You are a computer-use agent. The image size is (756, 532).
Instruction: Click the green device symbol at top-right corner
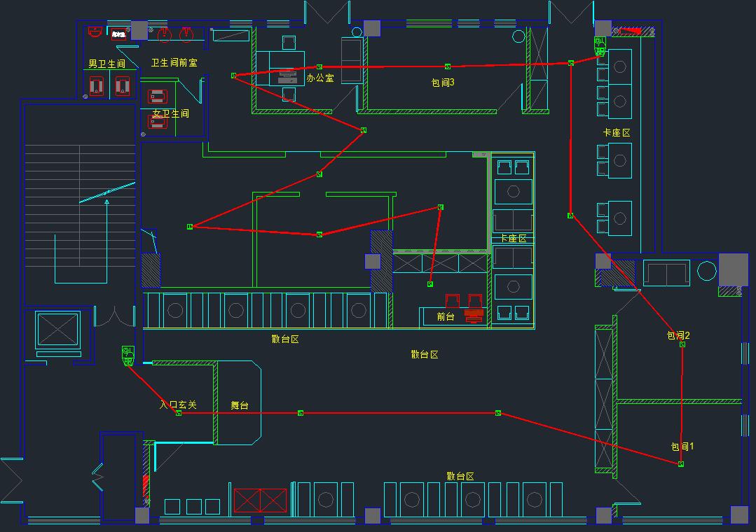tap(600, 46)
